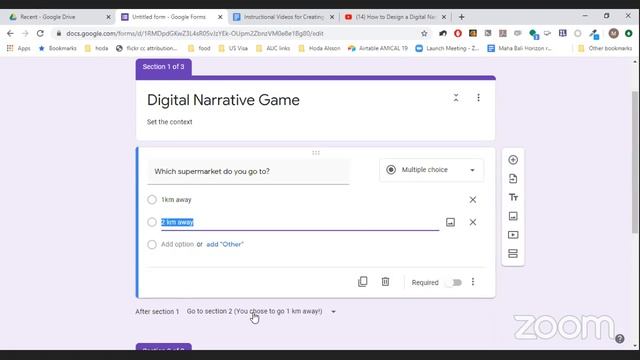Switch to YouTube How to Design tab
640x360 pixels.
pos(395,17)
